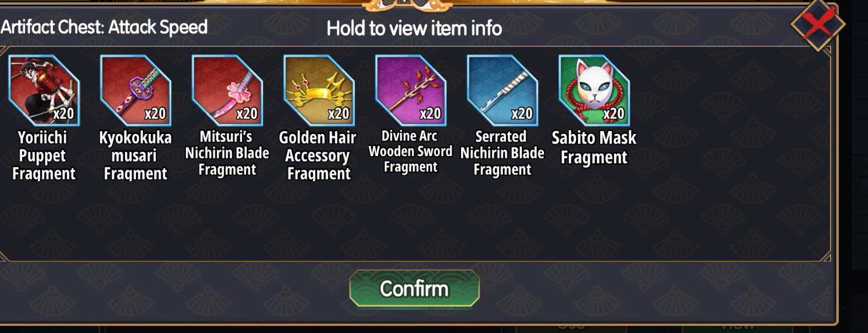Select the Yoriichi Puppet Fragment icon
Viewport: 868px width, 333px height.
pos(44,91)
